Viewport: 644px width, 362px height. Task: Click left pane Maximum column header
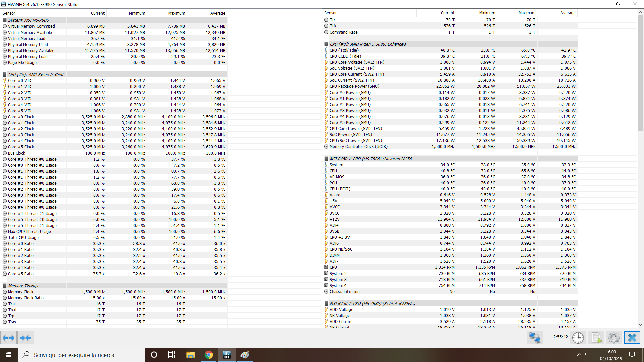(167, 13)
